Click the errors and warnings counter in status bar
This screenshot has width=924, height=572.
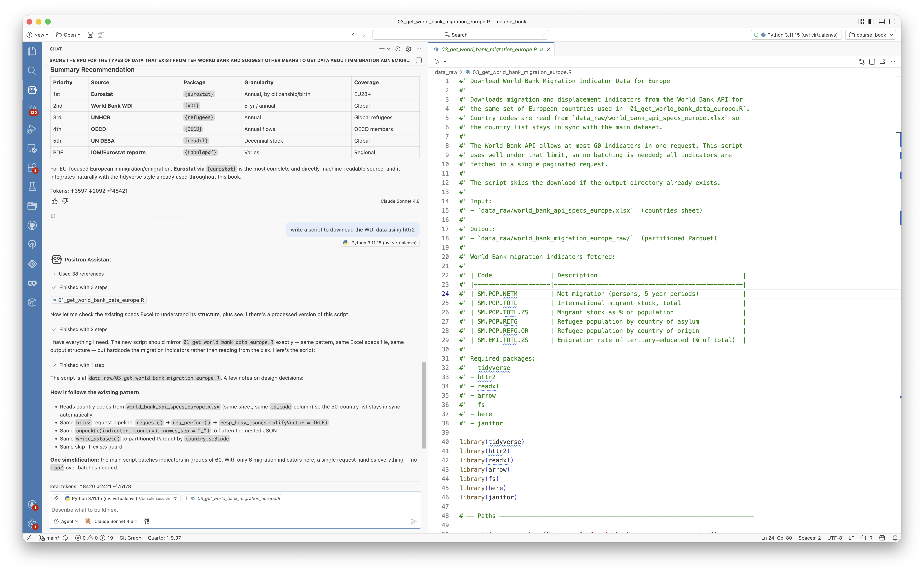pos(94,538)
